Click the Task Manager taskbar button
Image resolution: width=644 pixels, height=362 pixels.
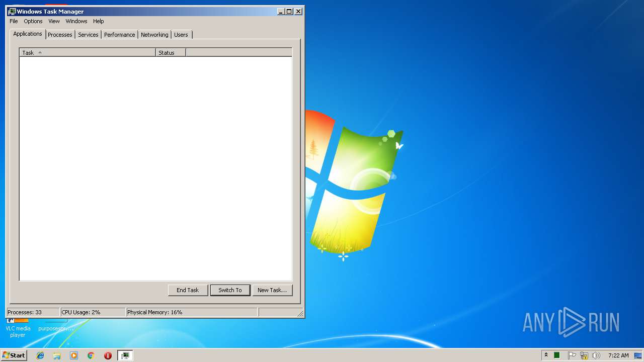tap(125, 355)
